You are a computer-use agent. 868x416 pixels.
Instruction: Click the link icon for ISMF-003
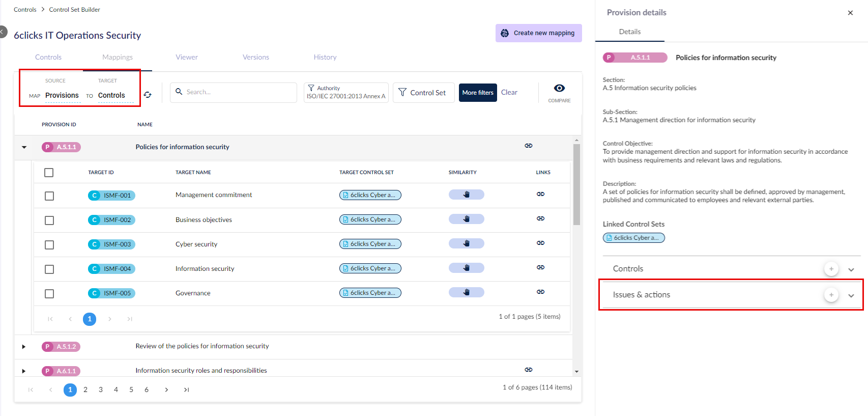point(540,243)
